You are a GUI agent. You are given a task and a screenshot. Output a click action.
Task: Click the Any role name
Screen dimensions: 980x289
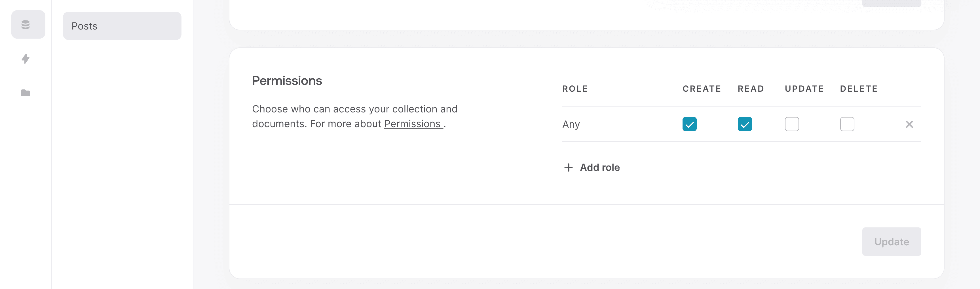tap(571, 125)
